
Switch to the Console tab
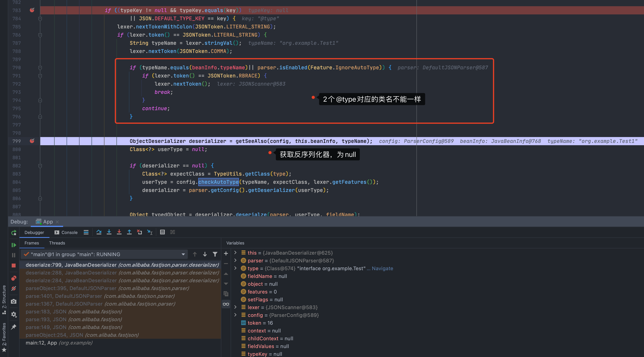pyautogui.click(x=66, y=232)
